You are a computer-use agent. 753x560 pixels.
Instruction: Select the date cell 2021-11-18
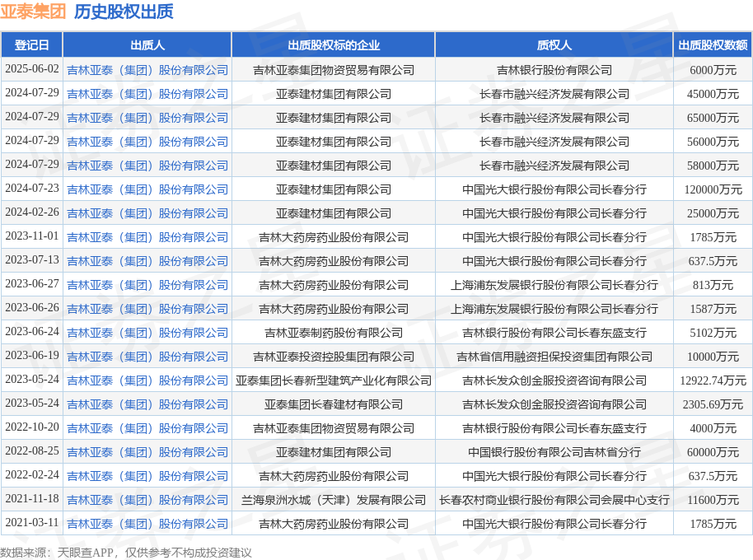(31, 500)
